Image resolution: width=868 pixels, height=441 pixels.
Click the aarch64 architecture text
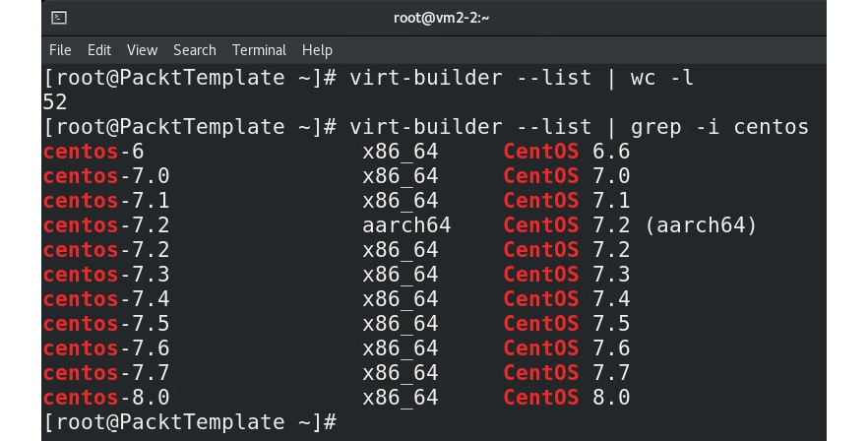click(x=406, y=225)
